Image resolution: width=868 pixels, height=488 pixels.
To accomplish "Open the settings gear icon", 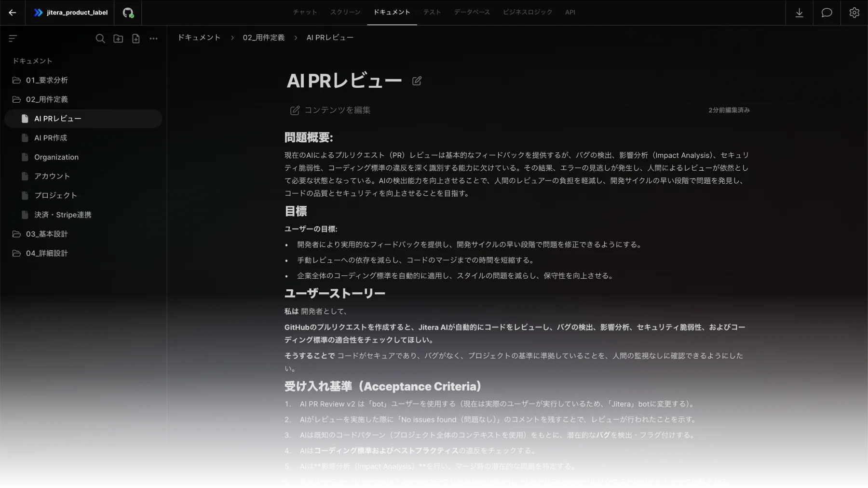I will 854,13.
